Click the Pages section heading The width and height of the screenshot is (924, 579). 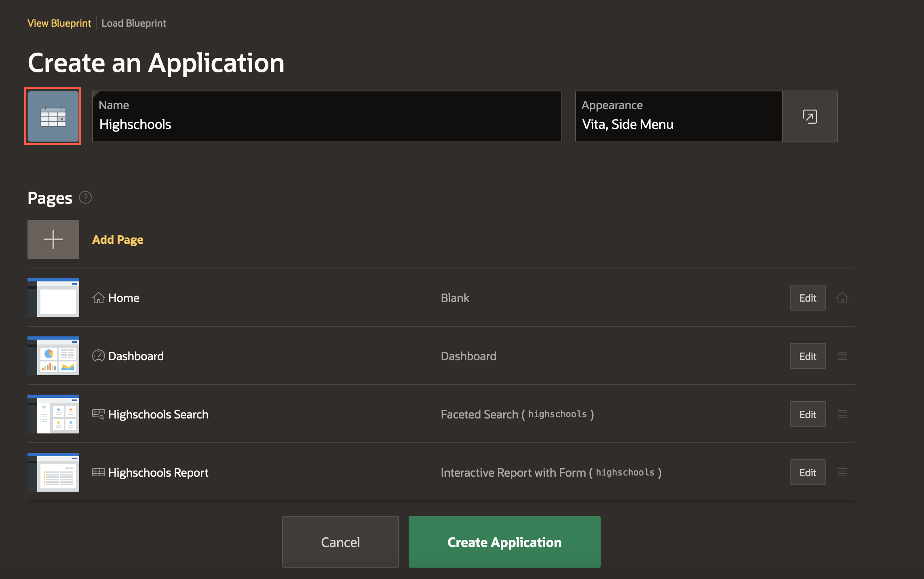pos(50,198)
